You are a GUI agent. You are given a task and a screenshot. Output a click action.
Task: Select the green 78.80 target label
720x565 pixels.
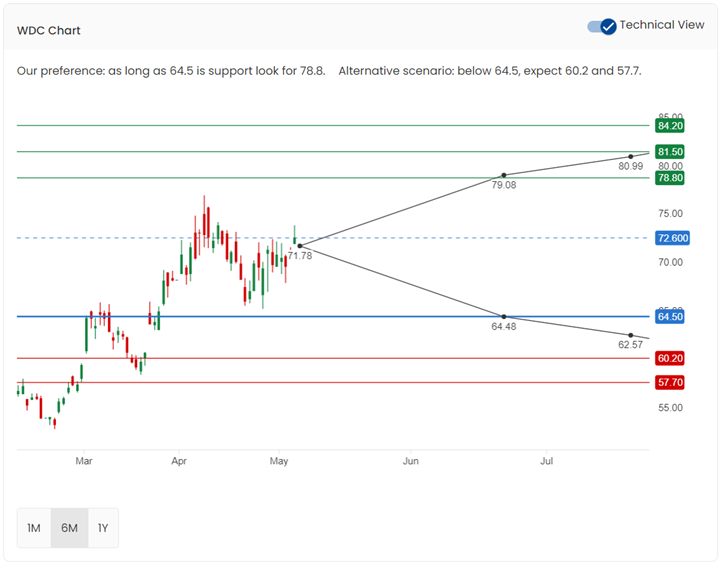coord(670,177)
